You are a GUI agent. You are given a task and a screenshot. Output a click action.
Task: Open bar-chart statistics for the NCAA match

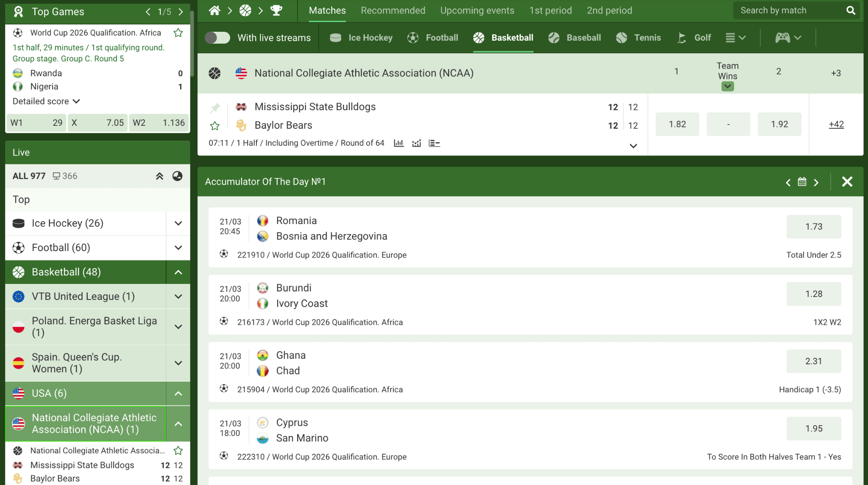(x=399, y=143)
